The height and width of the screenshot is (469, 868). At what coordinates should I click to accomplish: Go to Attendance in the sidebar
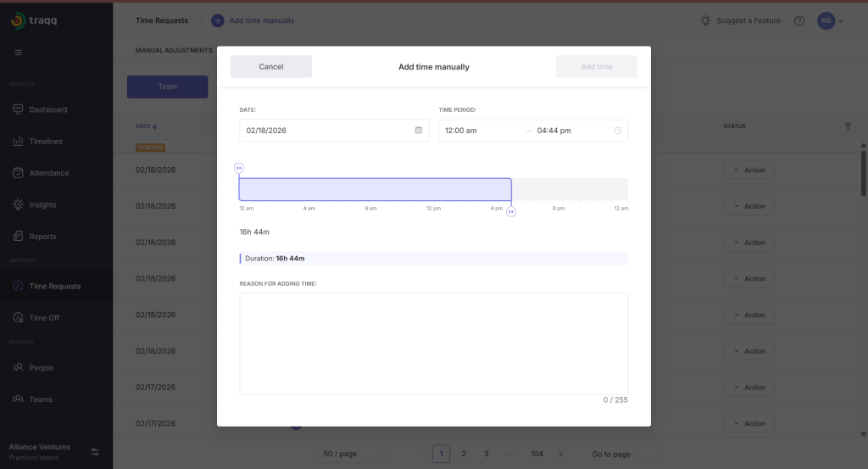point(48,173)
